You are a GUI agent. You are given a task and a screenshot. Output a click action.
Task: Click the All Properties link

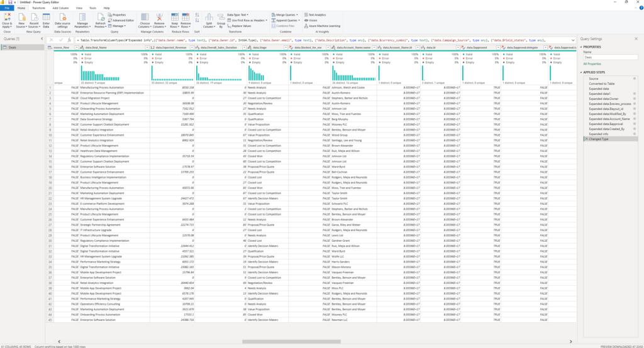pyautogui.click(x=592, y=64)
